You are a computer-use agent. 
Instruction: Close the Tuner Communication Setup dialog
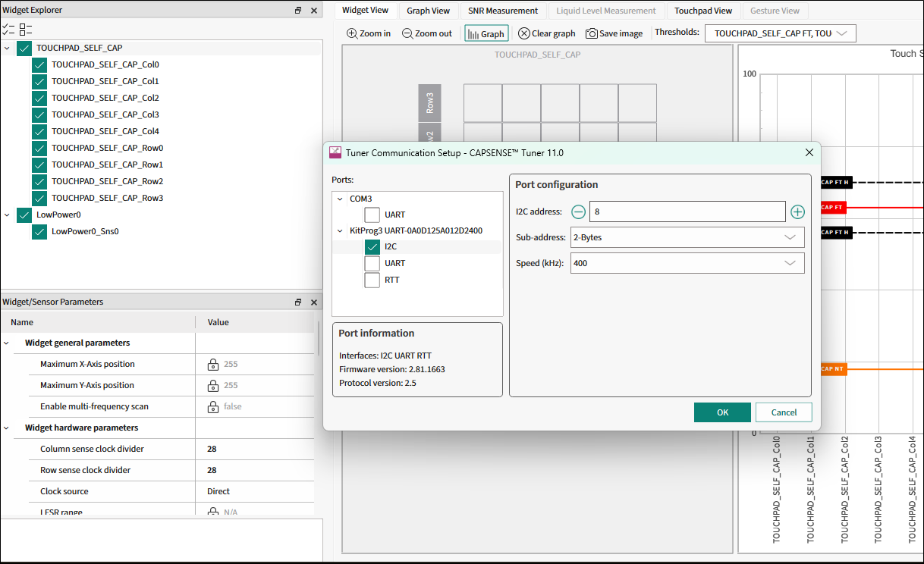click(809, 152)
